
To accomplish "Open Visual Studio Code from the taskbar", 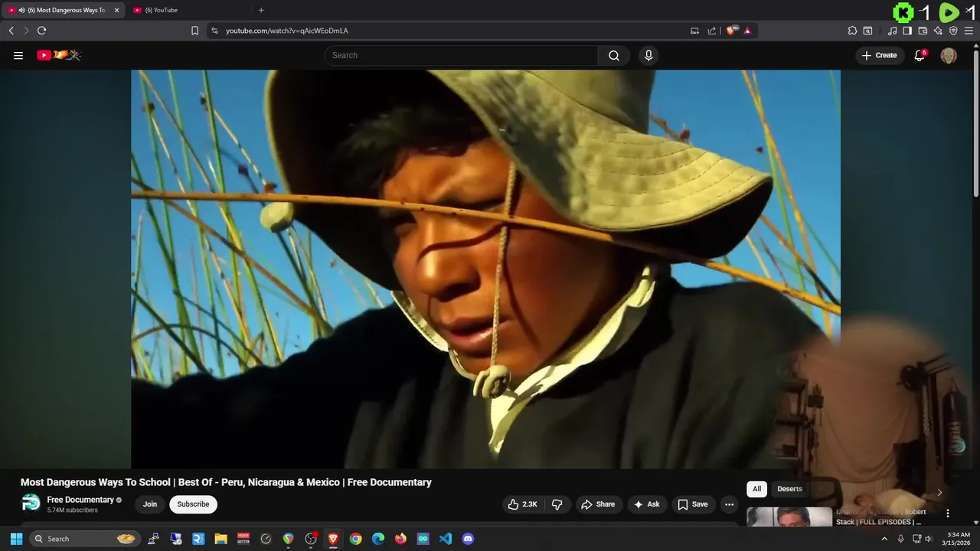I will [x=446, y=539].
